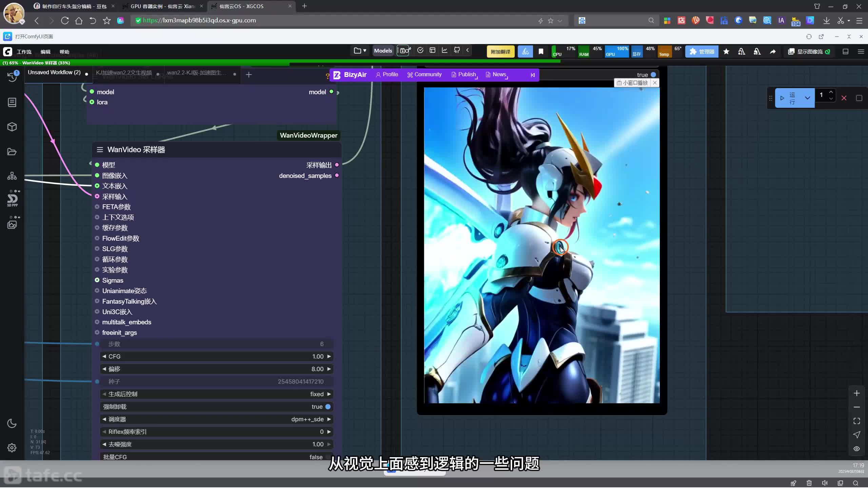Open the 工作流 menu
This screenshot has width=868, height=488.
pyautogui.click(x=24, y=52)
